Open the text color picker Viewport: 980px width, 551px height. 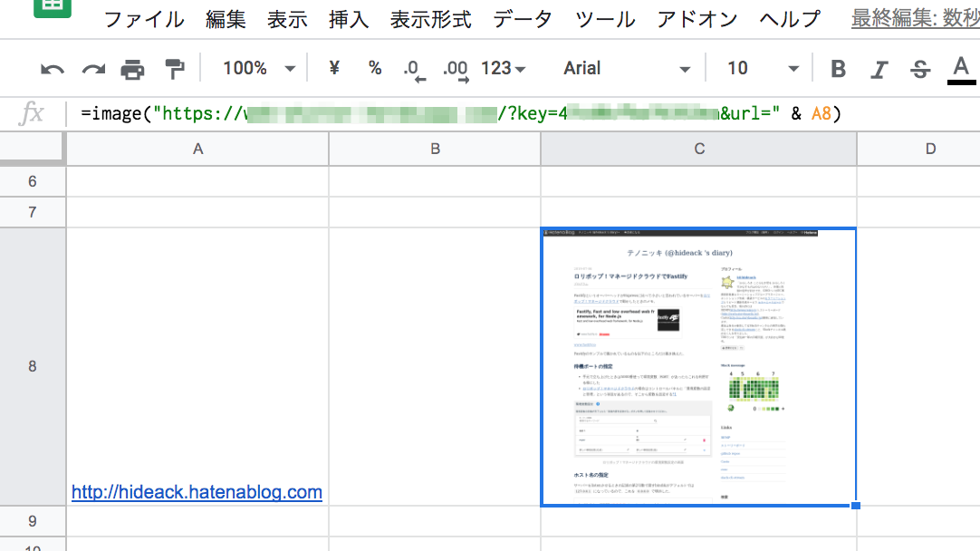959,68
